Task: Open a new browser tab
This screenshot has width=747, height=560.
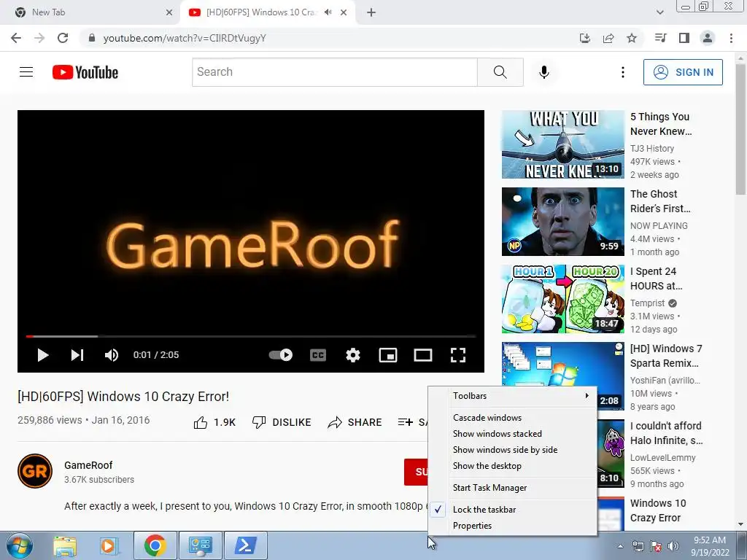Action: [x=371, y=12]
